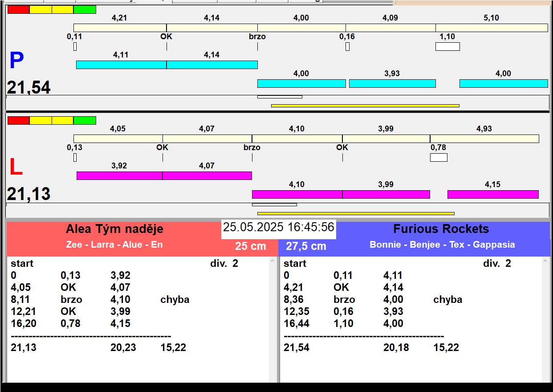This screenshot has width=553, height=392.
Task: Click the Alea Tým naděje team name
Action: (114, 229)
